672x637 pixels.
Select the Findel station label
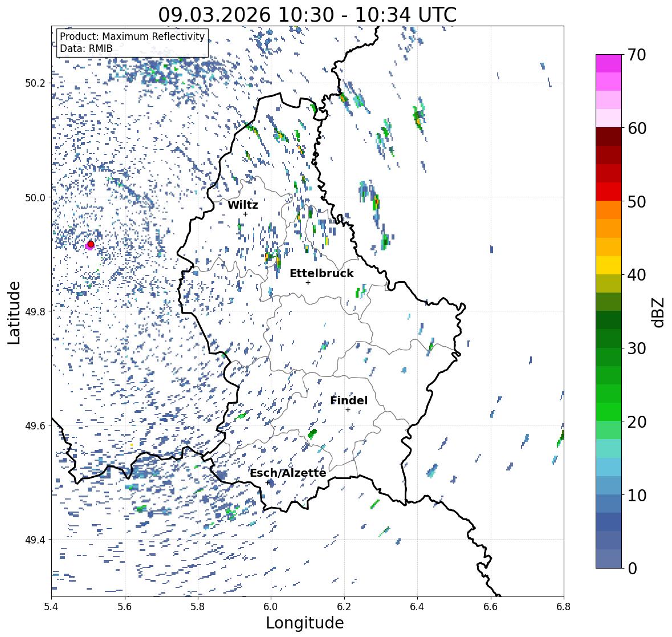coord(349,400)
